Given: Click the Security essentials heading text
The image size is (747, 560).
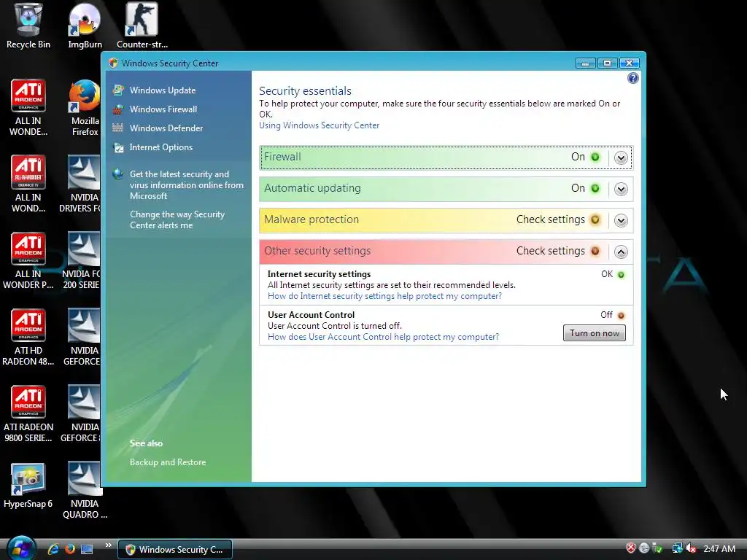Looking at the screenshot, I should [x=305, y=90].
